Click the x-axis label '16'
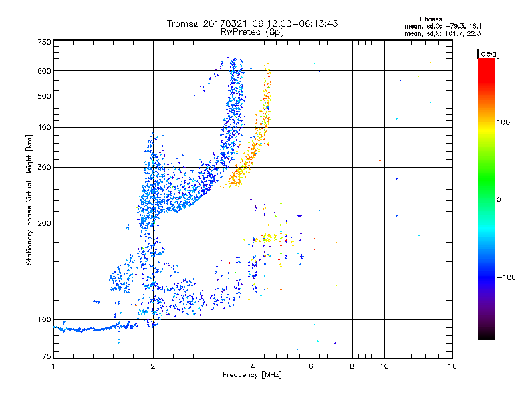 [452, 366]
